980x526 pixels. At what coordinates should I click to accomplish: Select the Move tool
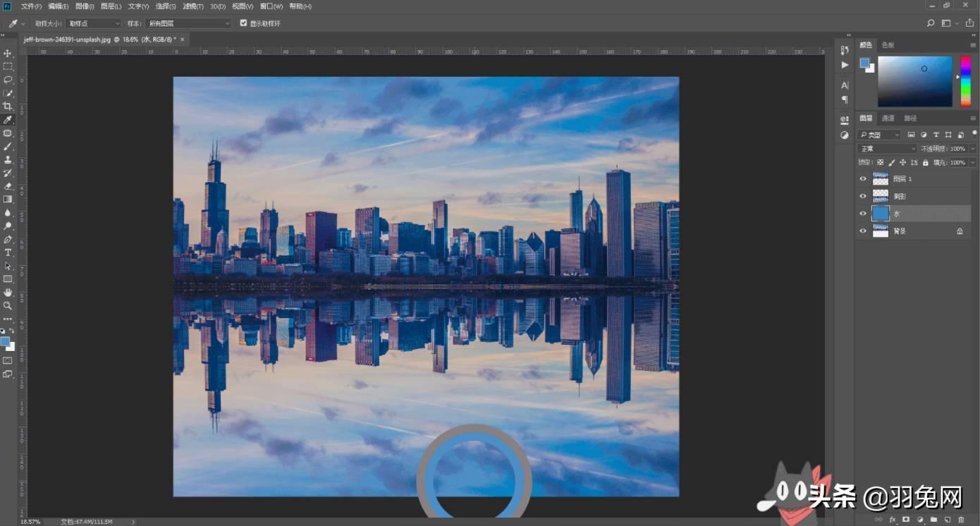tap(8, 54)
